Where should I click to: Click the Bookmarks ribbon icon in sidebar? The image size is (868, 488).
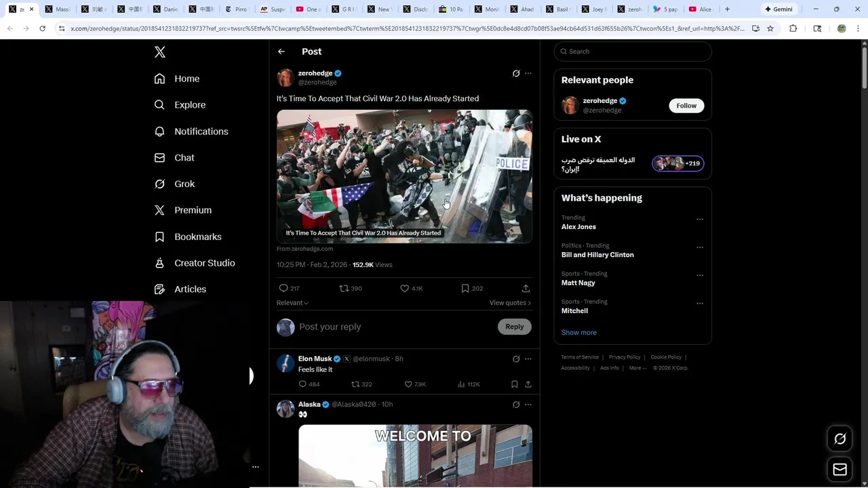[x=159, y=237]
